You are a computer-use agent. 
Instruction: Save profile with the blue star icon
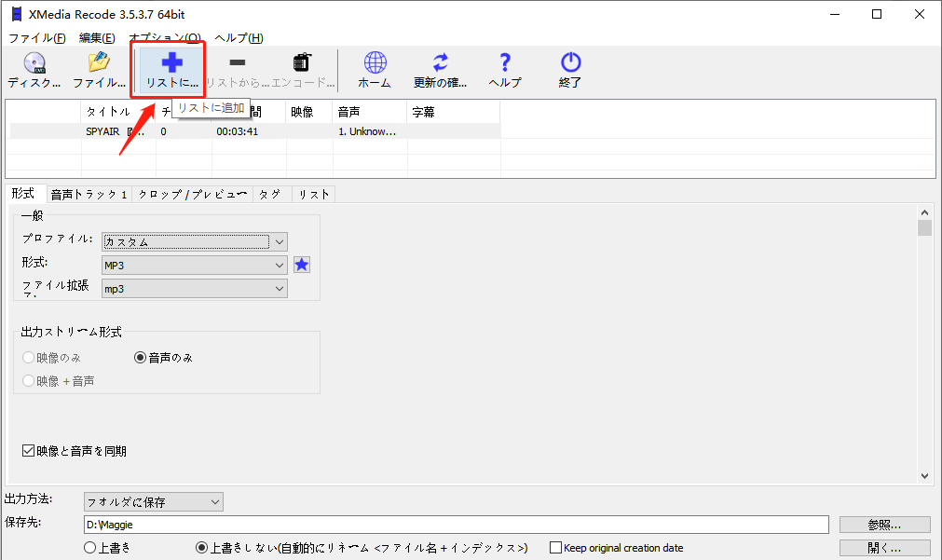coord(301,265)
